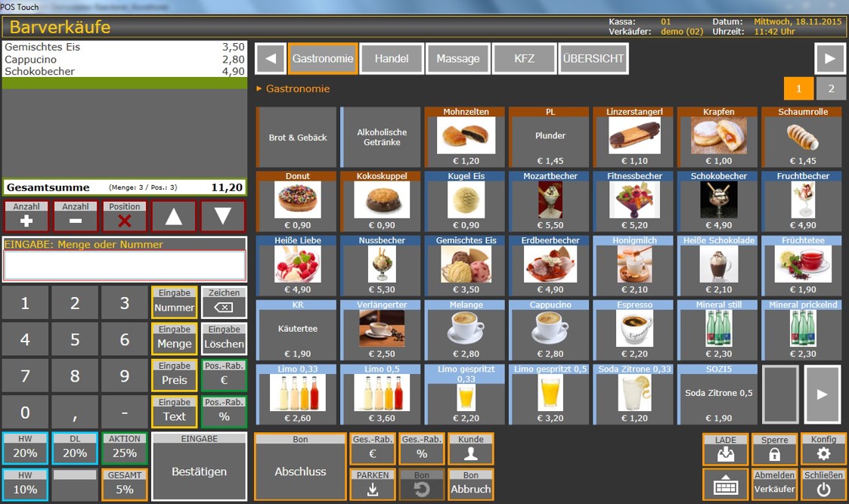The width and height of the screenshot is (849, 504).
Task: Expand the Alkoholische Getränke category
Action: coord(382,138)
